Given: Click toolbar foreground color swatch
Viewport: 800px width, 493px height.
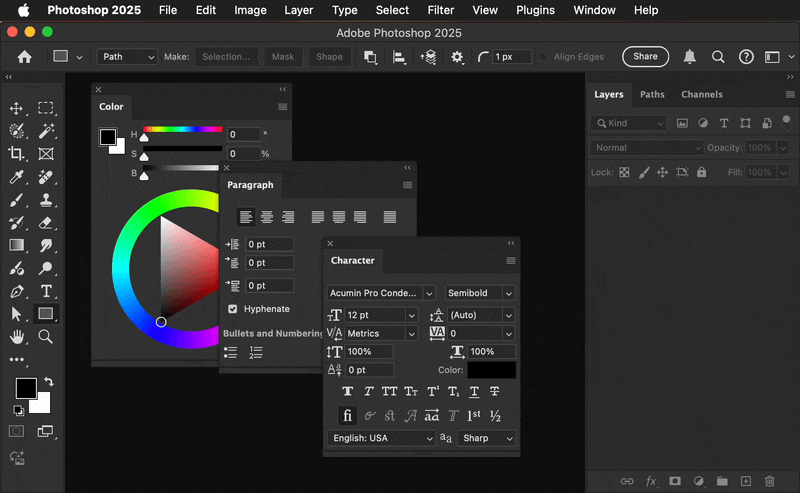Looking at the screenshot, I should tap(26, 388).
